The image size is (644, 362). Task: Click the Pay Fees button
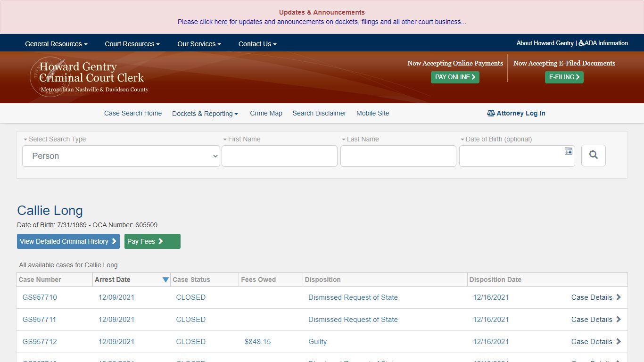152,241
